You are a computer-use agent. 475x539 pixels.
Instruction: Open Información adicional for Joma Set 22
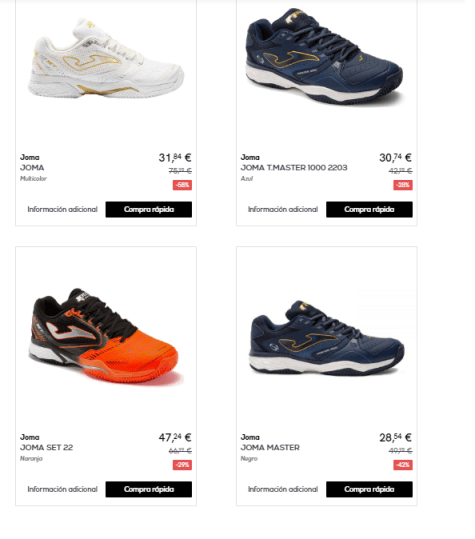point(63,489)
